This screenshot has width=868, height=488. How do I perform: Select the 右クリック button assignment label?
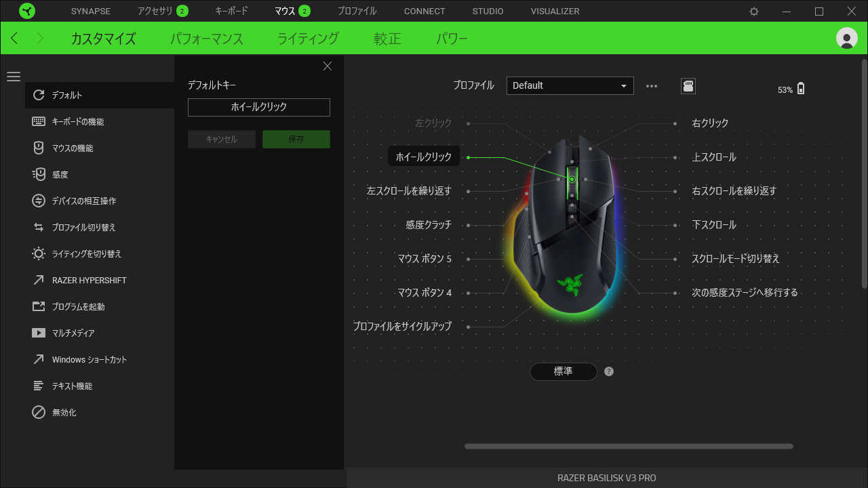click(x=710, y=123)
